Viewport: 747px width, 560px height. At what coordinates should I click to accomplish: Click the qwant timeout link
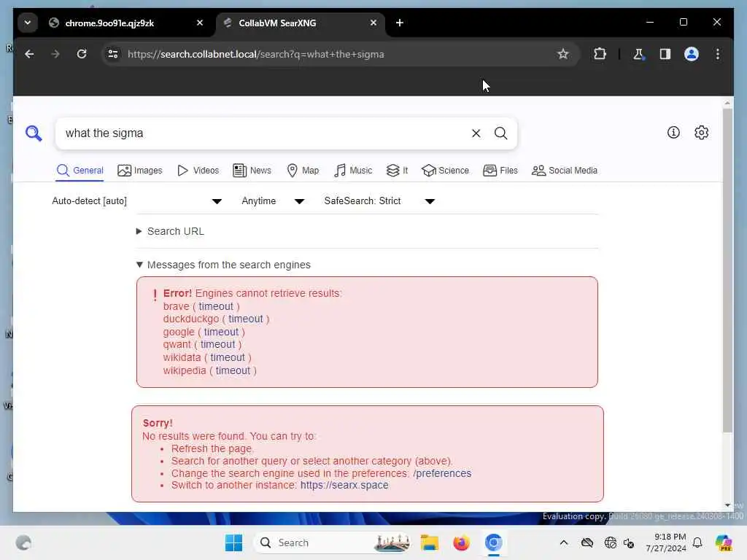217,344
